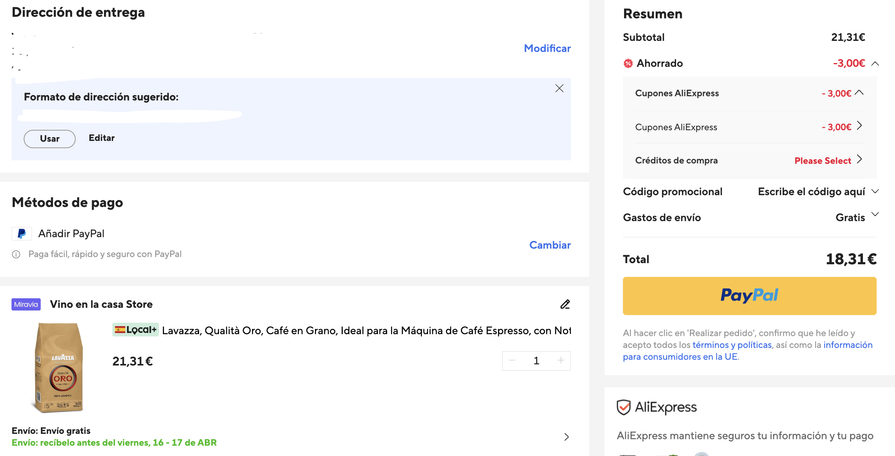Click the Ahorrado -3,00€ amount

(x=849, y=63)
